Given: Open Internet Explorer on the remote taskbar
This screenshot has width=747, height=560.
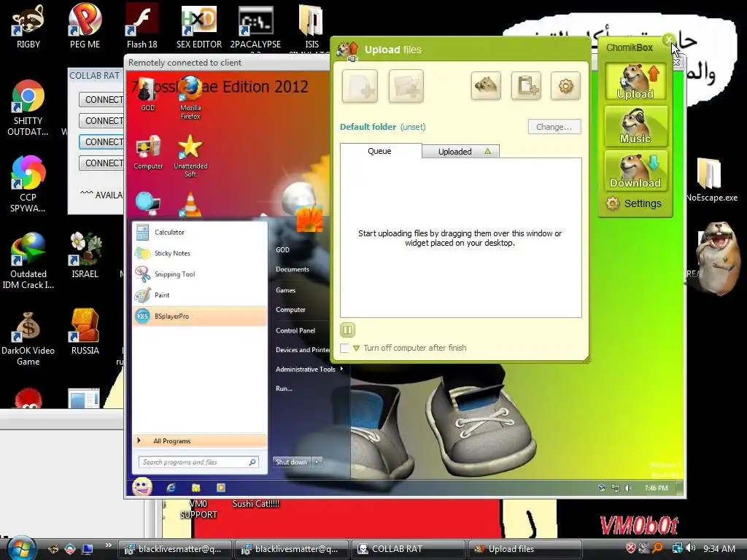Looking at the screenshot, I should tap(171, 488).
